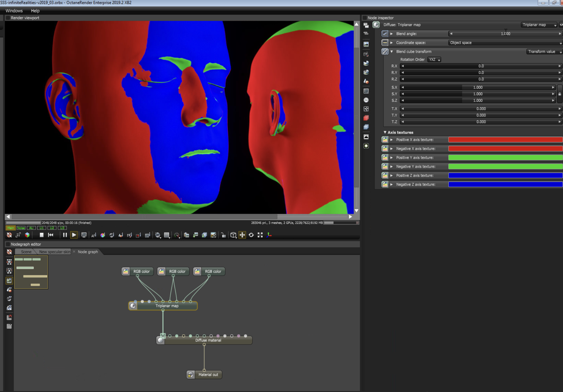Collapse the Axis textures section
Viewport: 563px width, 392px height.
[x=385, y=132]
